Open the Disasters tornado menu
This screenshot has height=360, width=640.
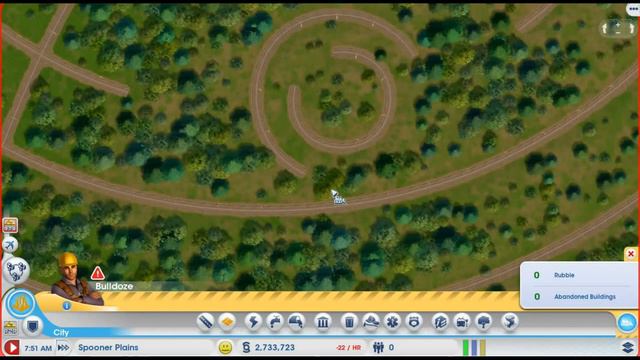(x=510, y=322)
